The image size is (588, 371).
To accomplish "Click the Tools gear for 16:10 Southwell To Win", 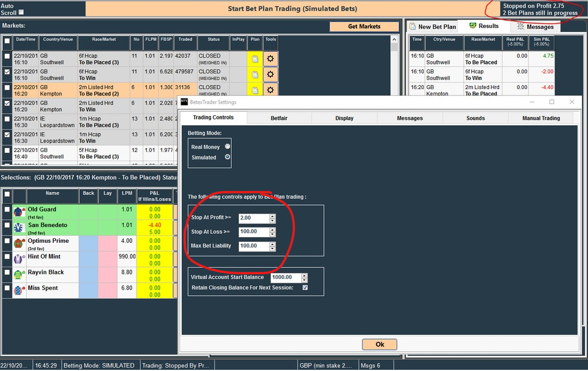I will [270, 75].
